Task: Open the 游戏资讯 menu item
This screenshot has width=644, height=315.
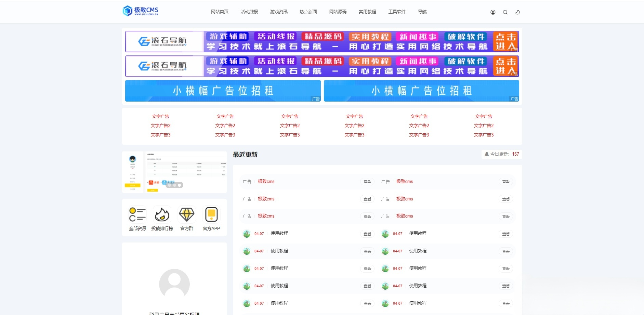Action: 278,11
